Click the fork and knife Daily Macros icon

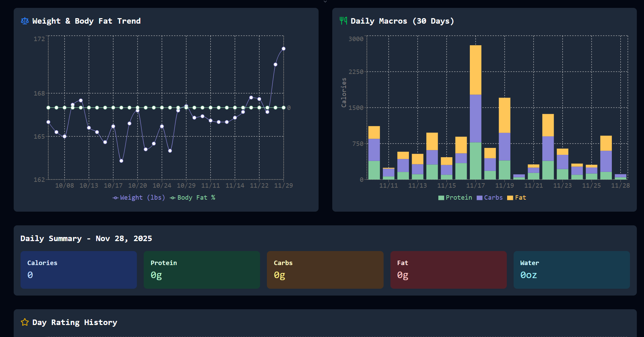click(343, 21)
